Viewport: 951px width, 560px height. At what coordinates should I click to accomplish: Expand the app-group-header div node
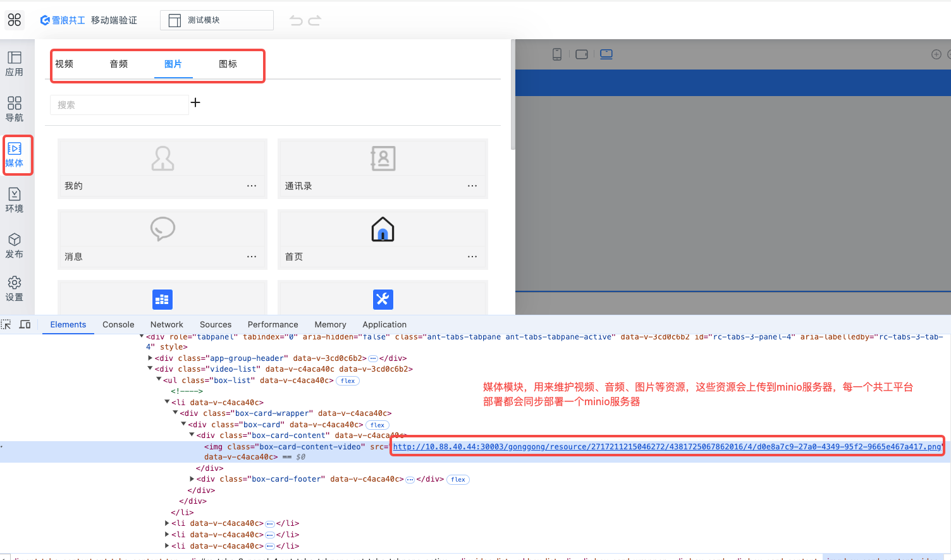[150, 358]
